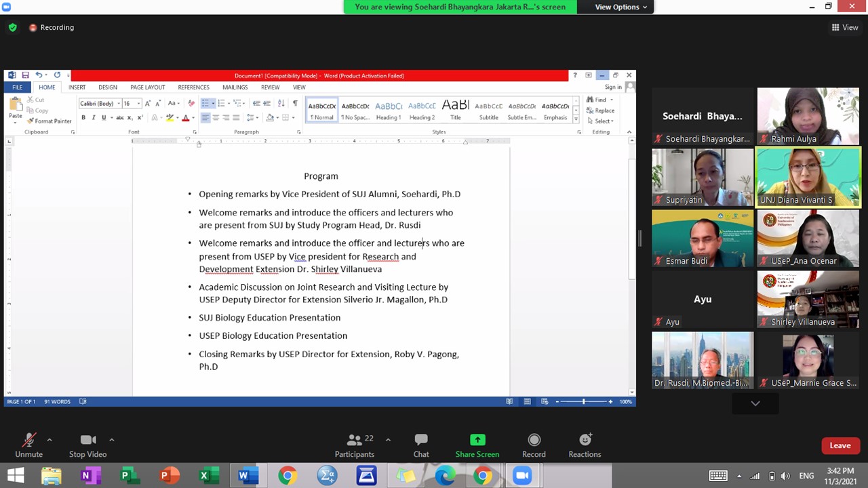Open the FILE tab in Word

[x=17, y=87]
